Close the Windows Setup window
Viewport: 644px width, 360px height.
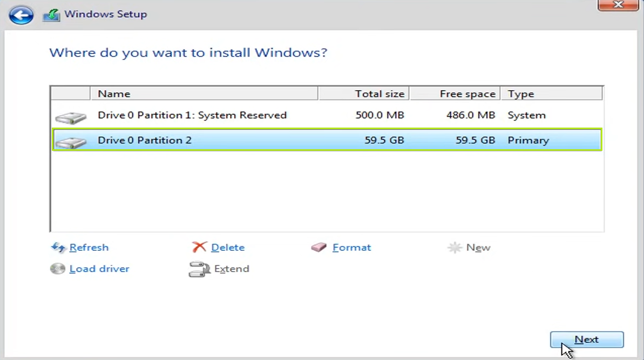(618, 5)
